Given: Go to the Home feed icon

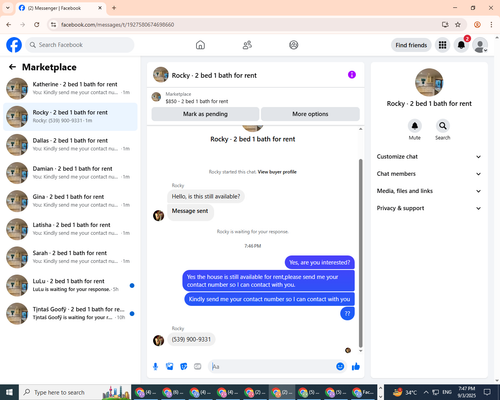Looking at the screenshot, I should click(200, 45).
